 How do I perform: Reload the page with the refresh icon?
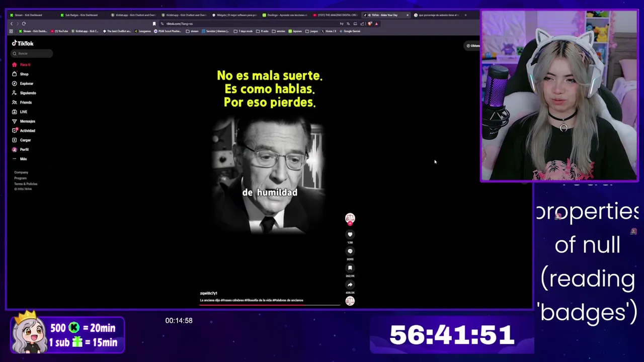tap(24, 24)
